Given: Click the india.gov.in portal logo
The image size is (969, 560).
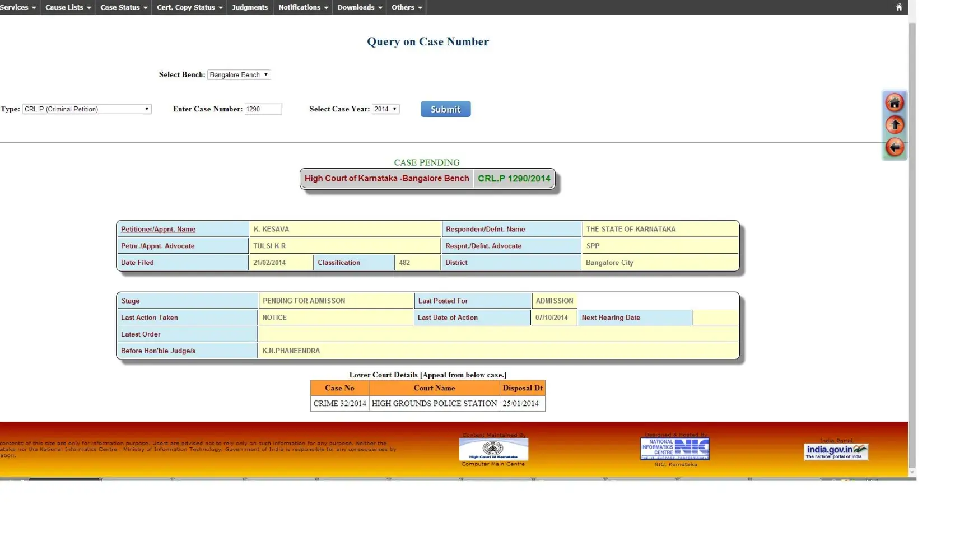Looking at the screenshot, I should pos(836,451).
